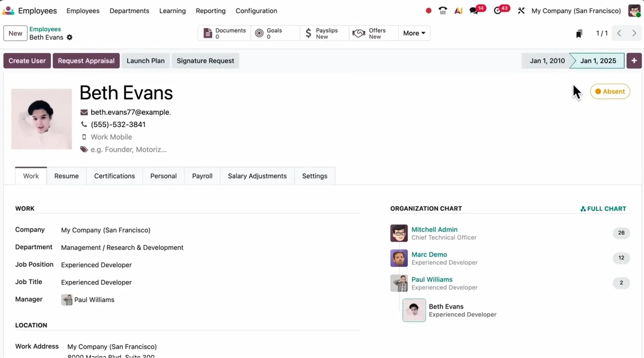644x358 pixels.
Task: Open the Offers smart button
Action: point(374,33)
